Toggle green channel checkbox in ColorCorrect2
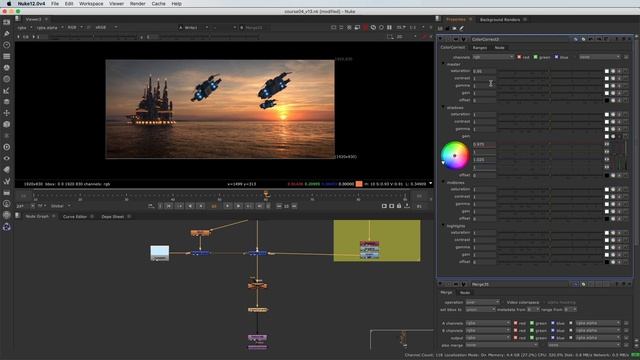 pyautogui.click(x=536, y=57)
